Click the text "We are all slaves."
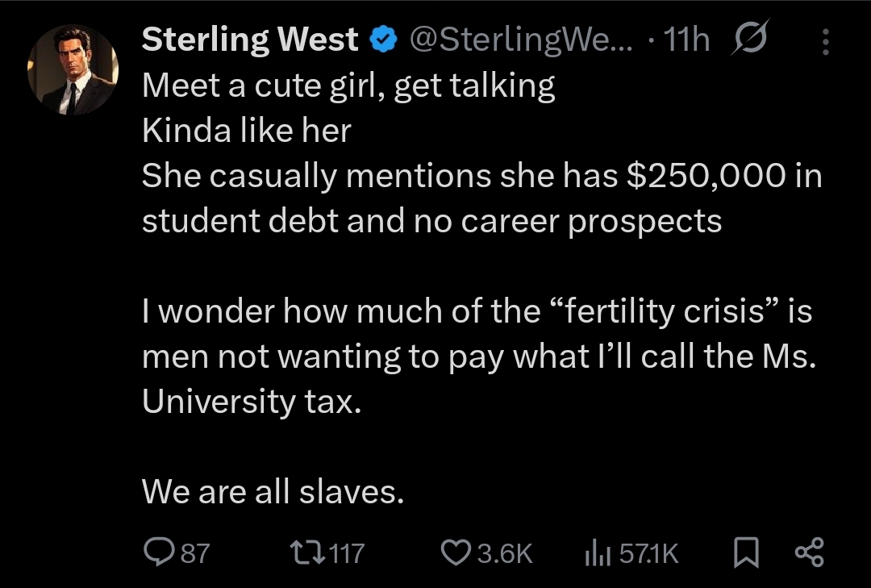The image size is (871, 588). (273, 492)
